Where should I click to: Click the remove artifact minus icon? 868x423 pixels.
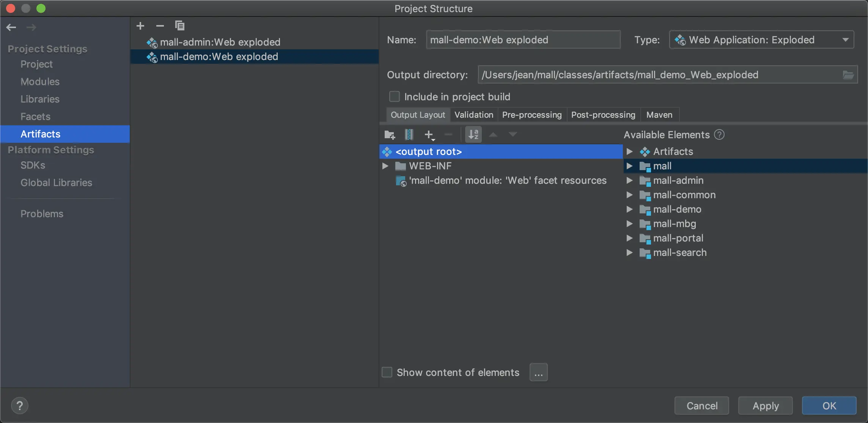click(160, 26)
